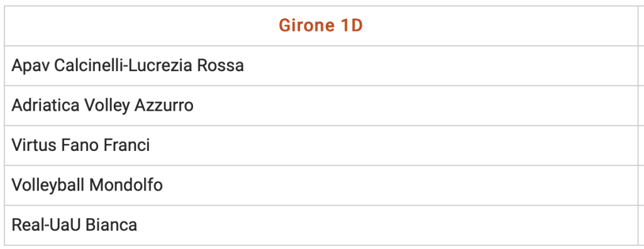Click the word Volleyball in fourth row

[48, 185]
